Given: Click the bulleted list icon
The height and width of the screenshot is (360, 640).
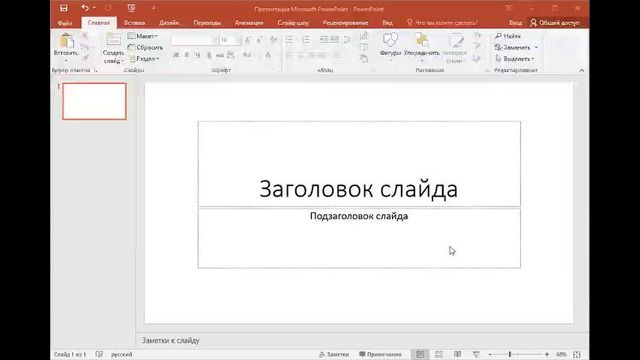Looking at the screenshot, I should (x=289, y=40).
